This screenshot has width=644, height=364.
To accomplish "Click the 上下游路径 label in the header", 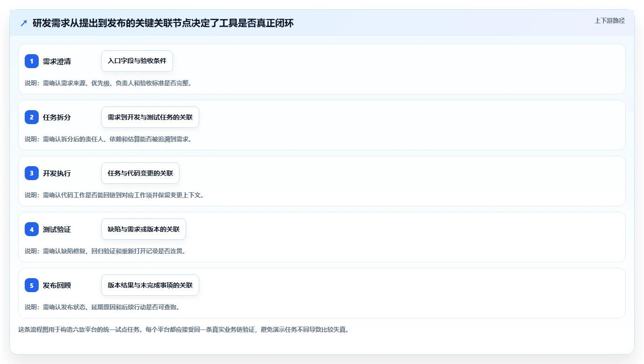I will pyautogui.click(x=609, y=21).
